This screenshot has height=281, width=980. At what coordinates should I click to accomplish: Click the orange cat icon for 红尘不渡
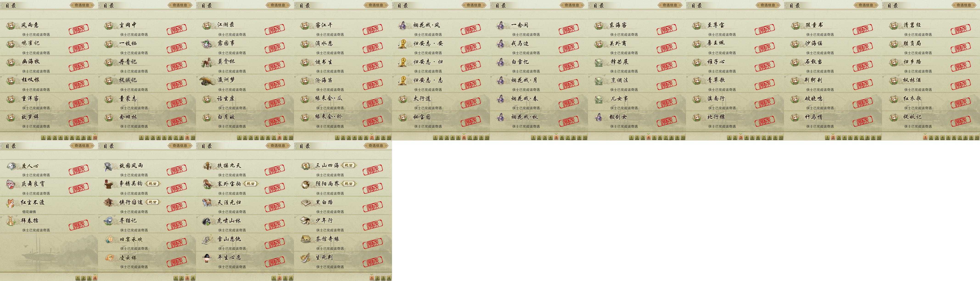point(11,202)
